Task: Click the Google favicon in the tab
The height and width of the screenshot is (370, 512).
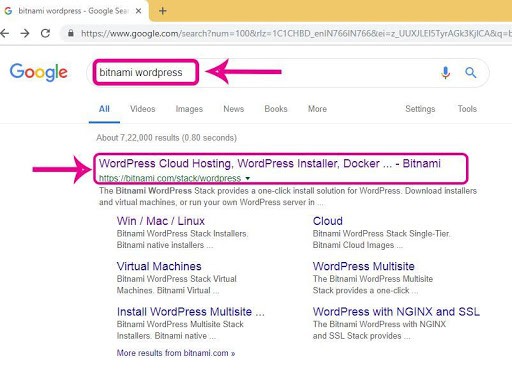Action: click(x=8, y=11)
